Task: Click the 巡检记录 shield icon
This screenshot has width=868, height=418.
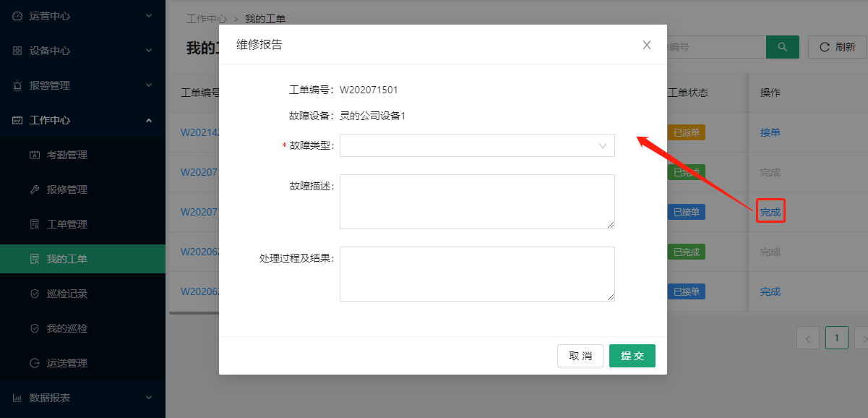Action: coord(34,294)
